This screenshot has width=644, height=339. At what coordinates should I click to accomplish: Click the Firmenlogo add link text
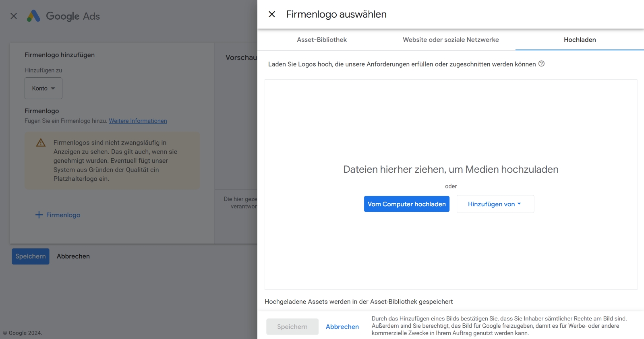[x=63, y=215]
